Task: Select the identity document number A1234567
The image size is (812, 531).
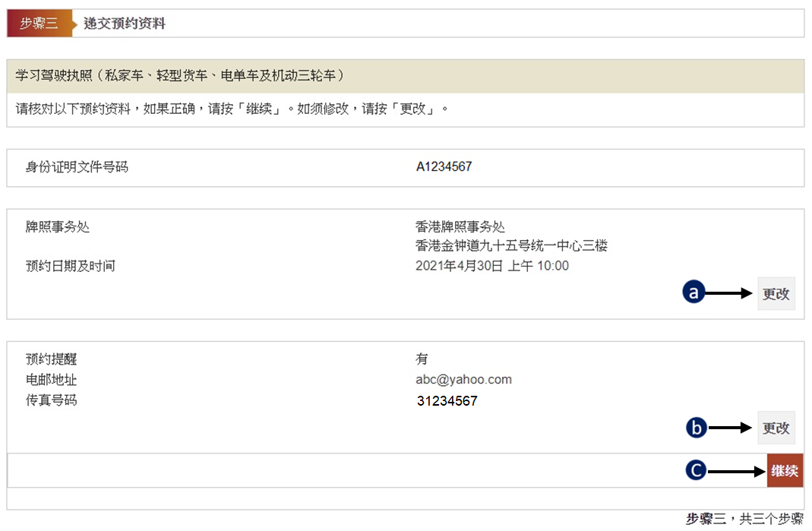Action: pyautogui.click(x=444, y=166)
